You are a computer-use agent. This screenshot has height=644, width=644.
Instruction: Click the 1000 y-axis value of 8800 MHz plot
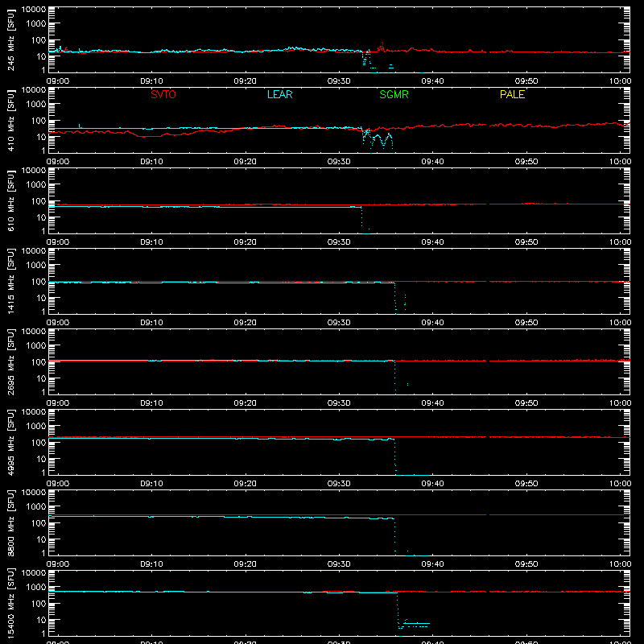36,507
